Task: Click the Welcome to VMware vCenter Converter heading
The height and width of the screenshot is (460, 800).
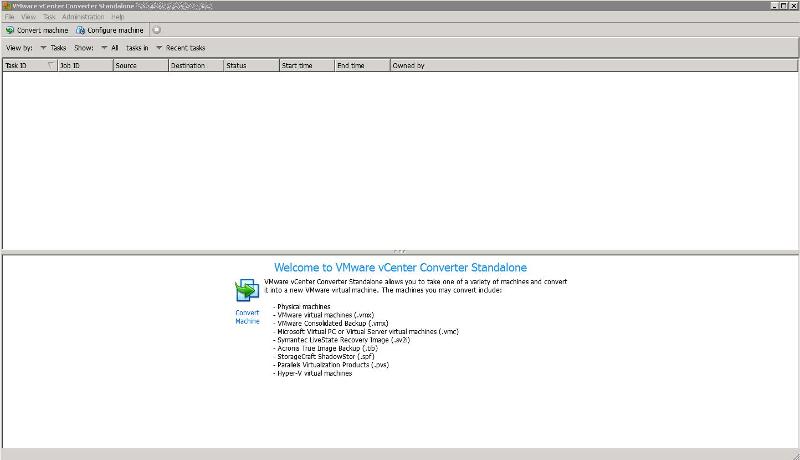Action: (401, 267)
